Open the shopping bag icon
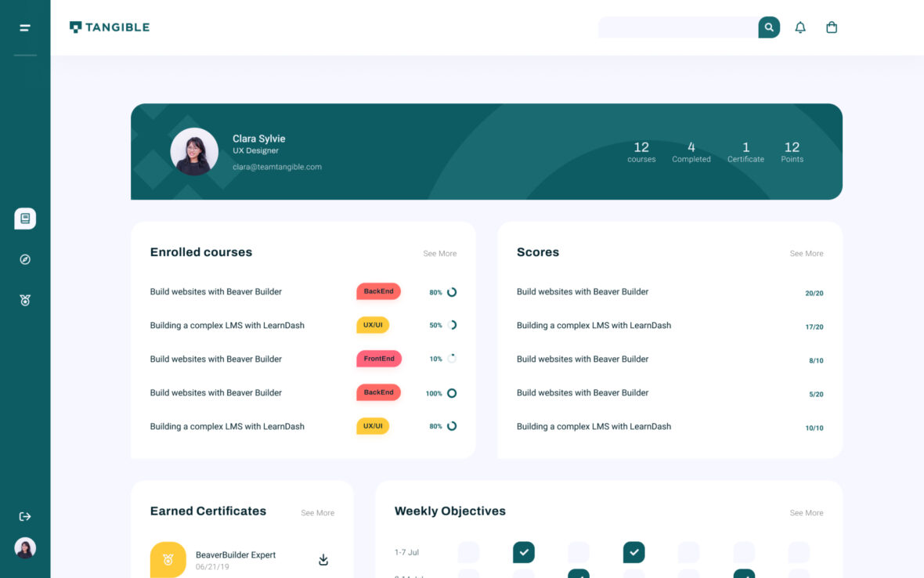924x578 pixels. point(832,27)
